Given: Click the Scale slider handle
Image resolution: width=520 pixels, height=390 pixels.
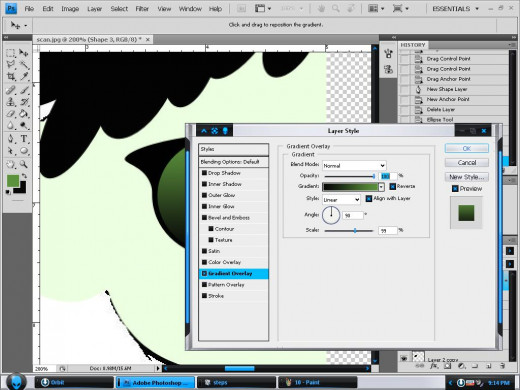Looking at the screenshot, I should [355, 230].
